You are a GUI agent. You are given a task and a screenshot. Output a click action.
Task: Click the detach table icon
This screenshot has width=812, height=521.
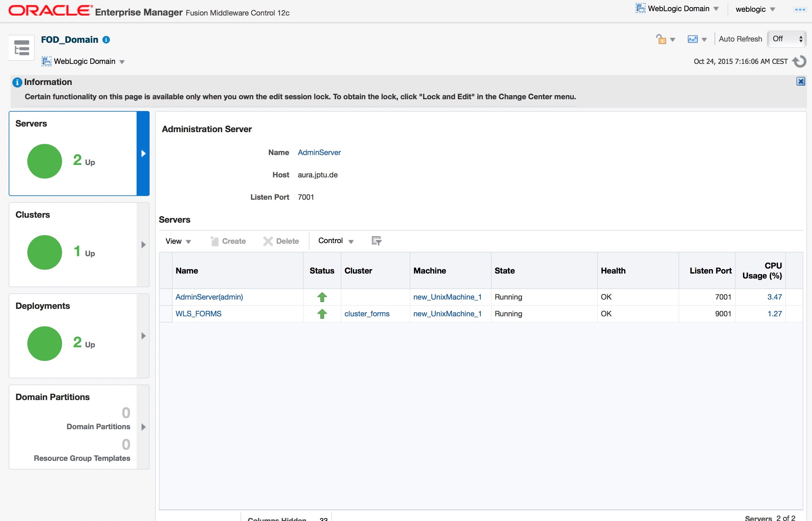coord(376,241)
